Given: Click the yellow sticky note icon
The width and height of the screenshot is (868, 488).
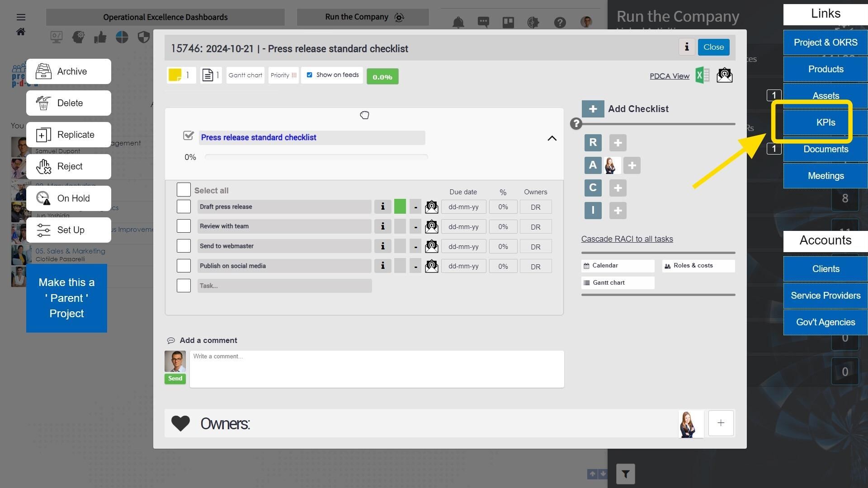Looking at the screenshot, I should point(175,75).
